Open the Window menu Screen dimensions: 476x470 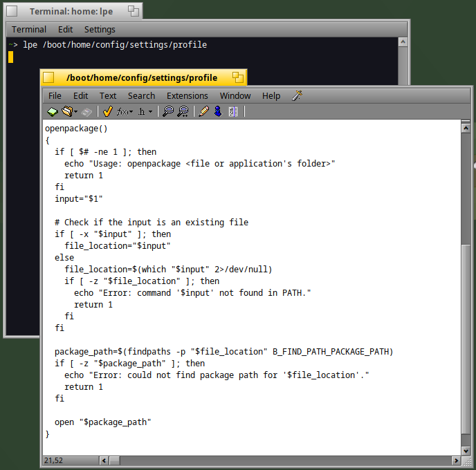coord(235,96)
